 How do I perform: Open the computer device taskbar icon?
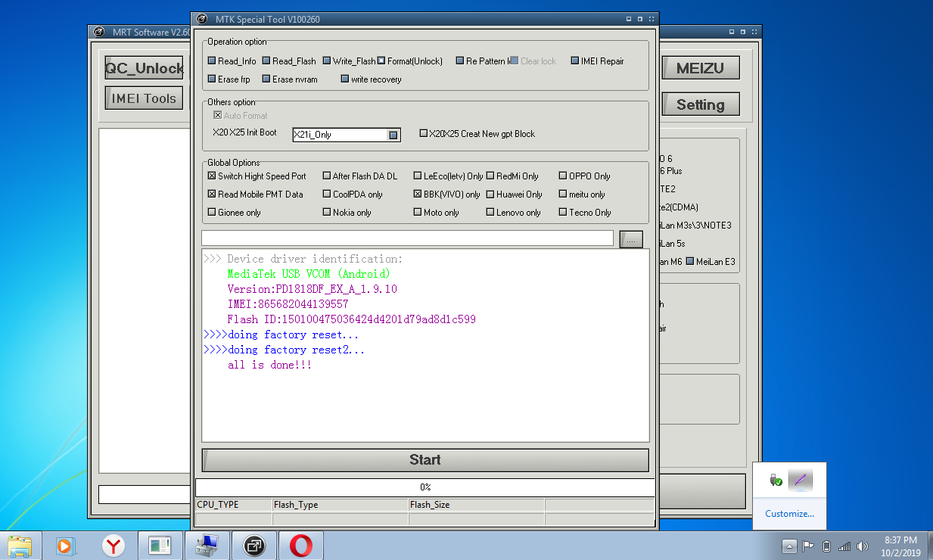(207, 545)
